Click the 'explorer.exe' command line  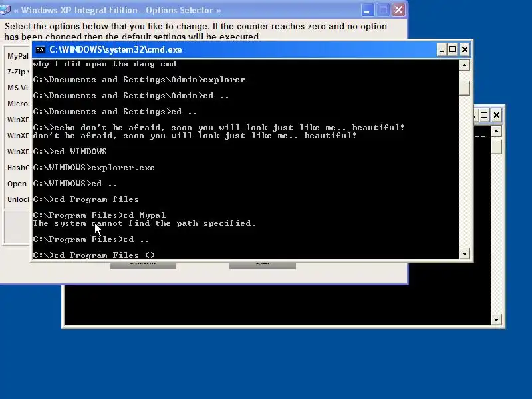coord(94,168)
